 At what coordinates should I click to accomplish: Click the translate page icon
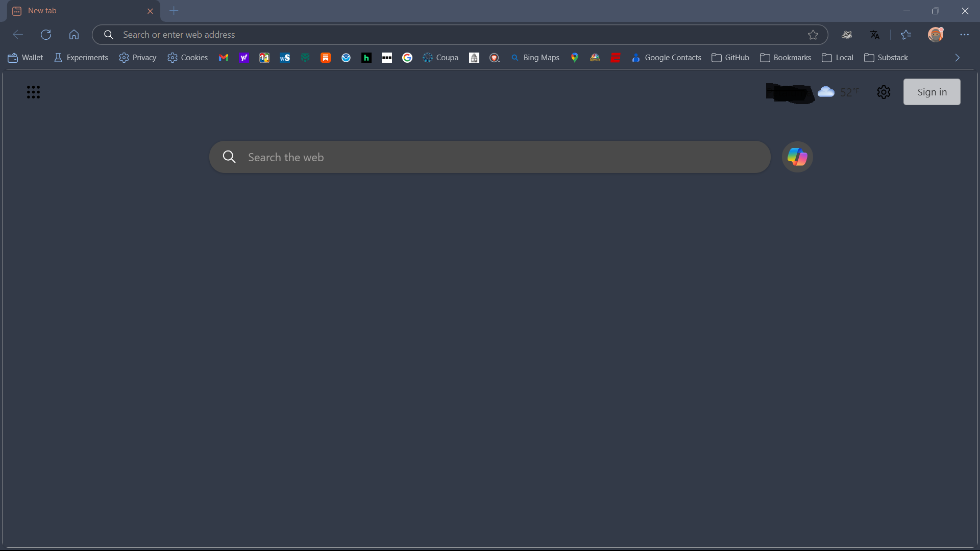[875, 35]
